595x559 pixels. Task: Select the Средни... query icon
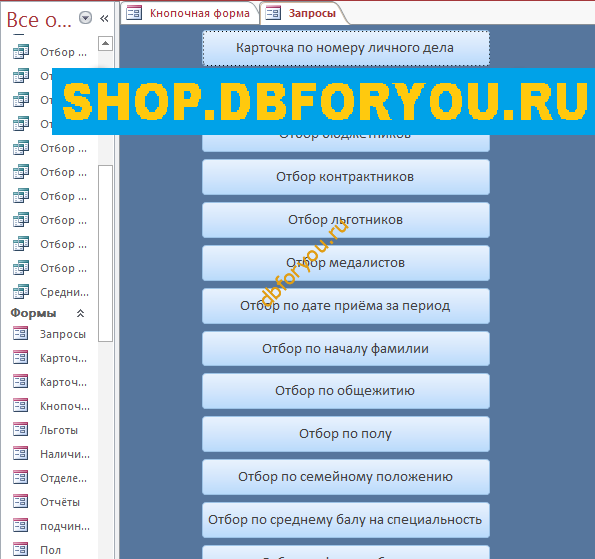(20, 292)
